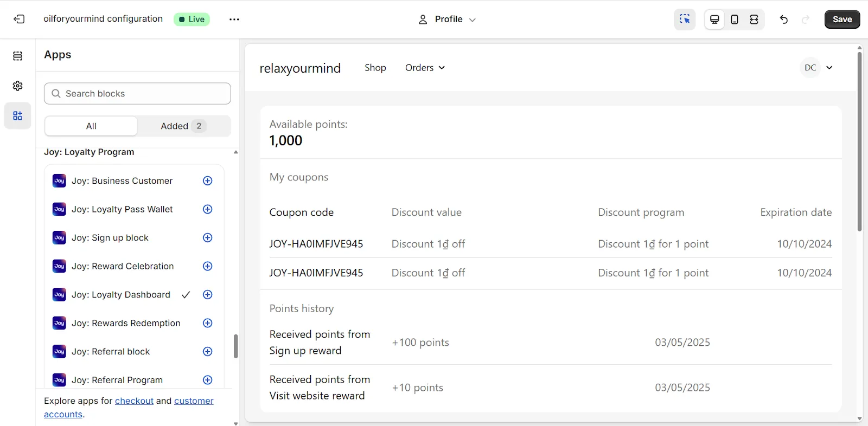Click the oilforyourmind configuration title

tap(103, 18)
